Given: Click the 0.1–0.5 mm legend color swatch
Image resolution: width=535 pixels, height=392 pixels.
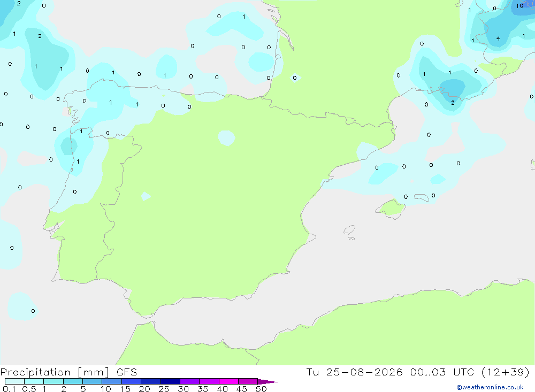Looking at the screenshot, I should (x=14, y=381).
